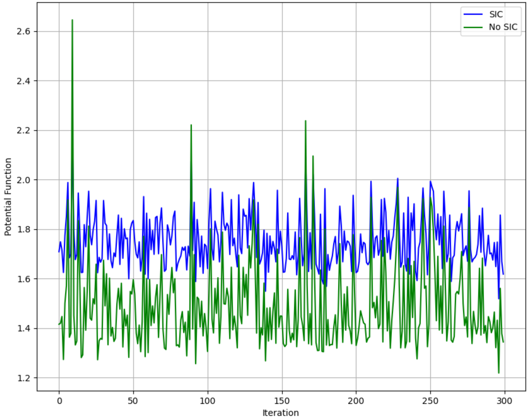Click the x-axis tick label 300

504,401
